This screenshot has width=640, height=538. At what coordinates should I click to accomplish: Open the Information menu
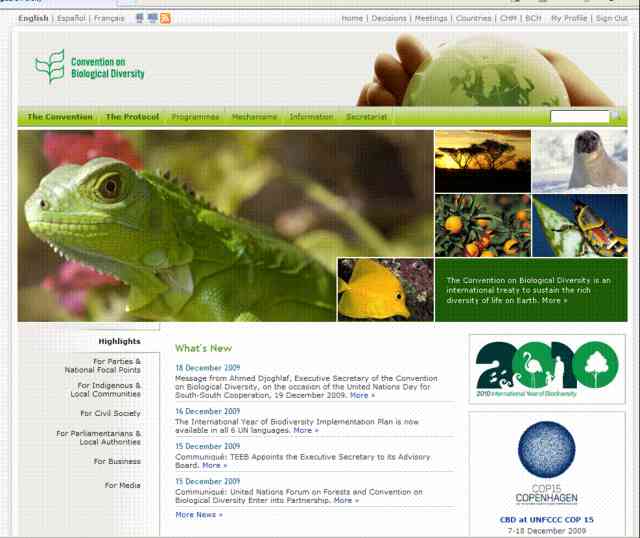click(x=311, y=117)
